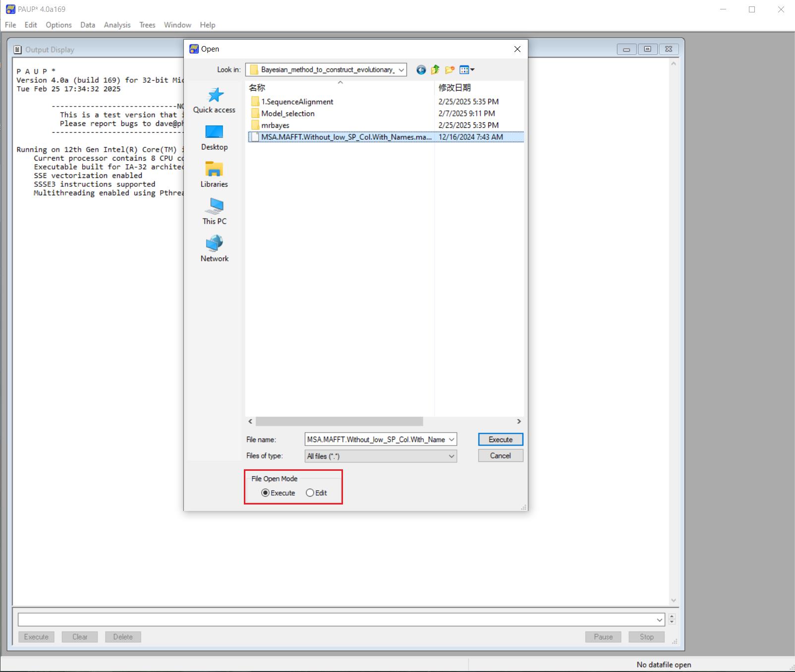This screenshot has width=795, height=672.
Task: Click the PAUP app icon in title bar
Action: tap(10, 9)
